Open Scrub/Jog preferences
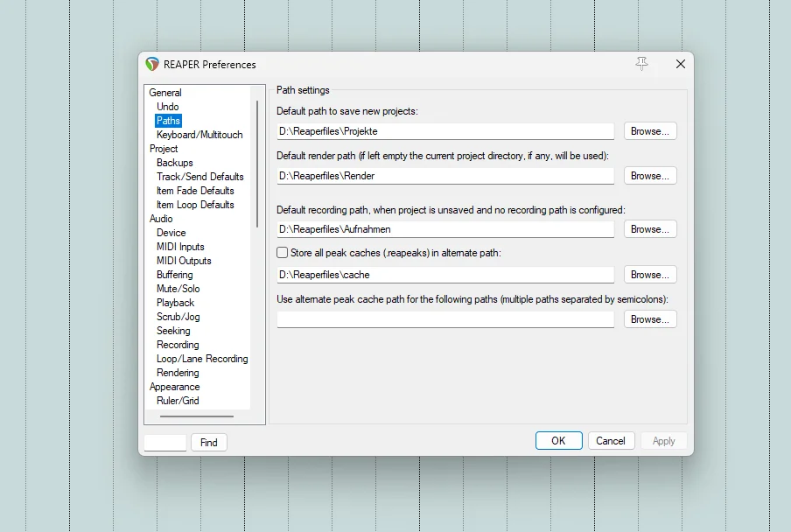Viewport: 791px width, 532px height. 178,317
